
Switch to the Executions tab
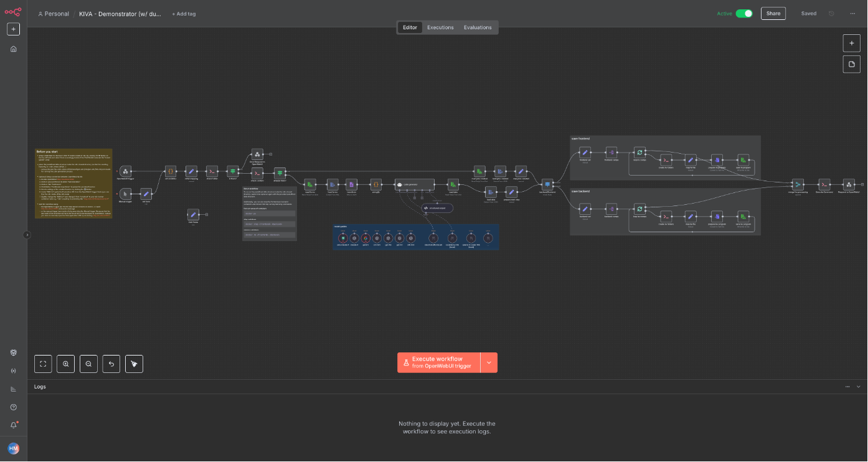coord(440,27)
